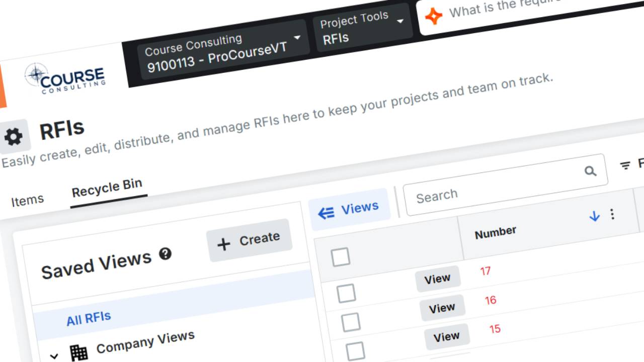Image resolution: width=644 pixels, height=362 pixels.
Task: Click the RFI number 17 cell
Action: tap(485, 271)
